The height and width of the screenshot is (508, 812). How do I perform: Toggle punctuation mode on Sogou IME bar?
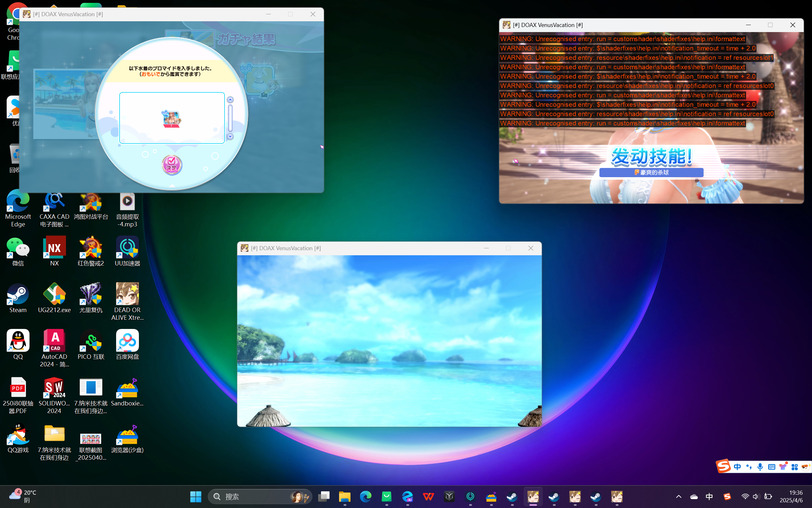pos(749,467)
